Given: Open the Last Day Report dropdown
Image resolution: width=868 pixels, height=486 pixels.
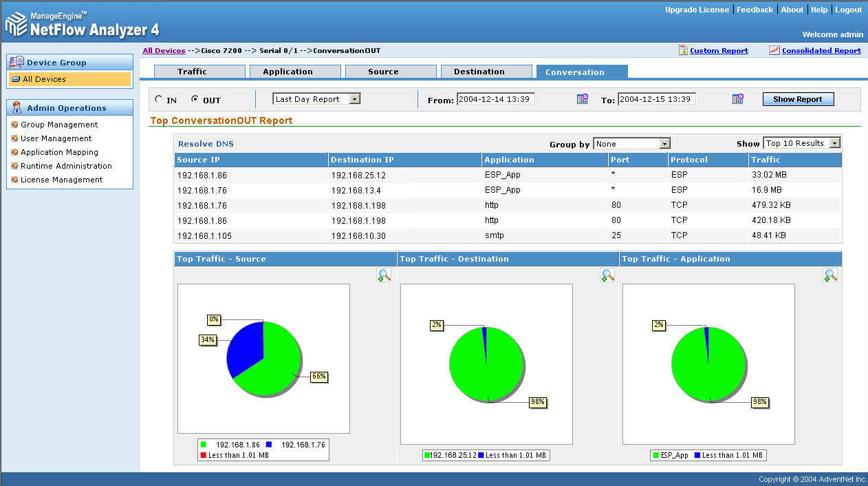Looking at the screenshot, I should click(x=354, y=98).
